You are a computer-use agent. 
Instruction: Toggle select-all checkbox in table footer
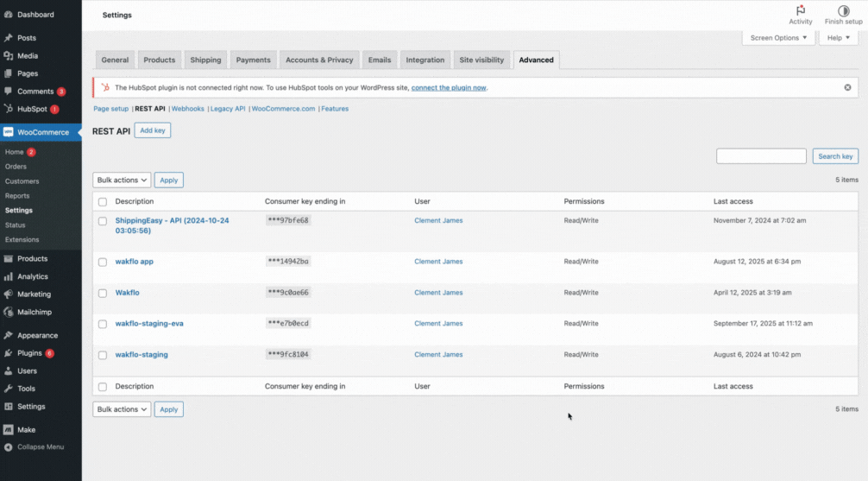pos(103,387)
